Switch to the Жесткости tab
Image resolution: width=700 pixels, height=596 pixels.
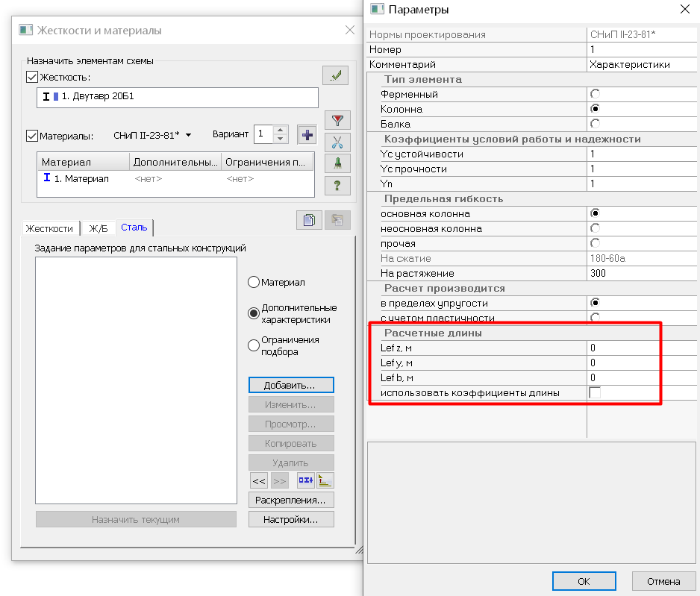(x=49, y=228)
